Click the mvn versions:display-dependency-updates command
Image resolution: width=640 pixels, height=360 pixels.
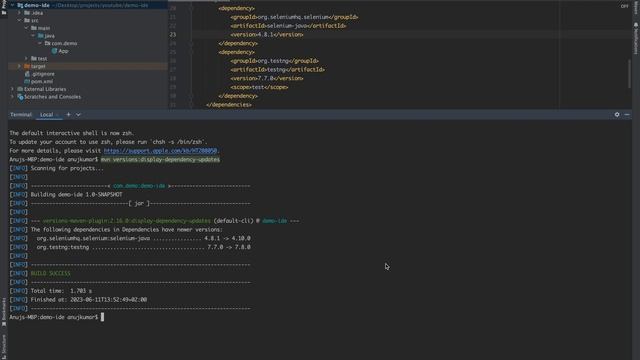(x=160, y=160)
